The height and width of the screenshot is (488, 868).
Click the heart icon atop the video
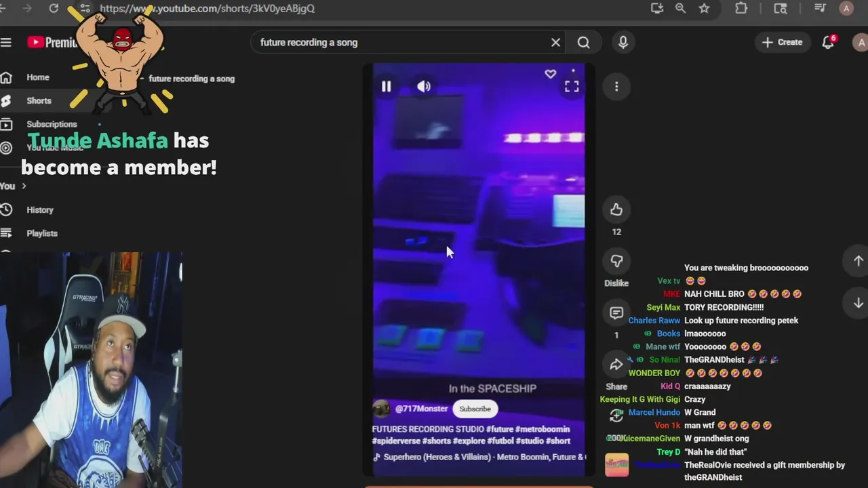[550, 74]
